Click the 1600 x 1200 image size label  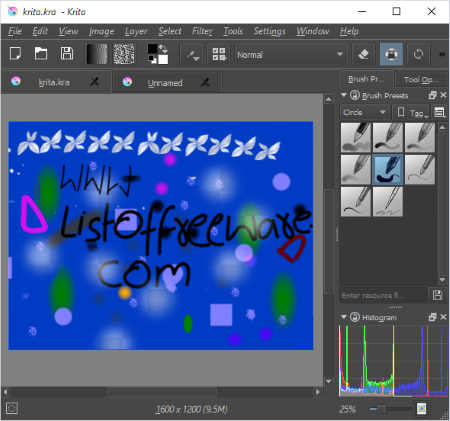tap(191, 409)
